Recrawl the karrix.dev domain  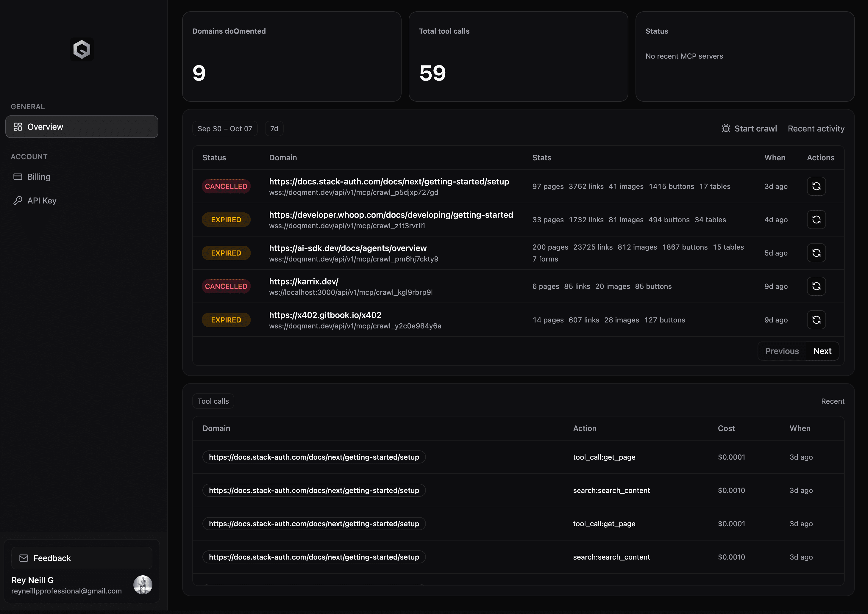click(816, 286)
